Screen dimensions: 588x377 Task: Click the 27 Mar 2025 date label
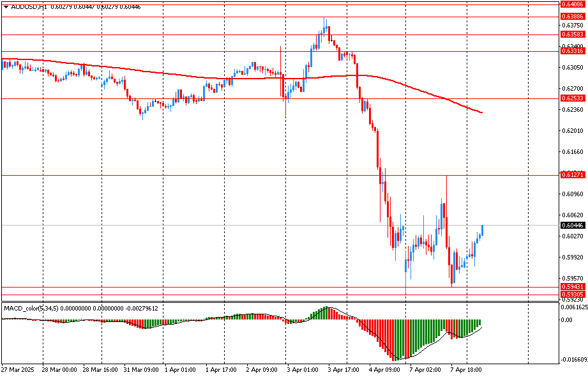pyautogui.click(x=18, y=369)
